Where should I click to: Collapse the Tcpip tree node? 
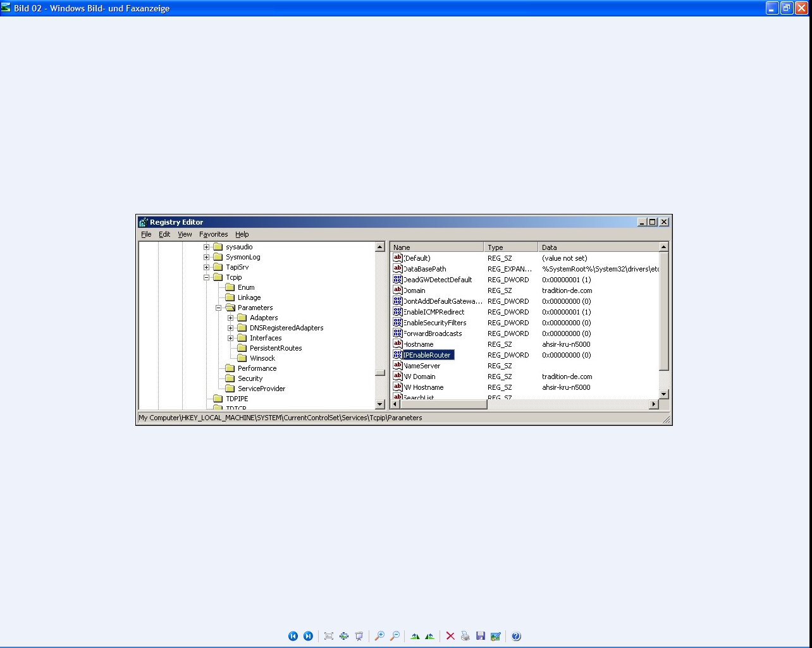[206, 277]
